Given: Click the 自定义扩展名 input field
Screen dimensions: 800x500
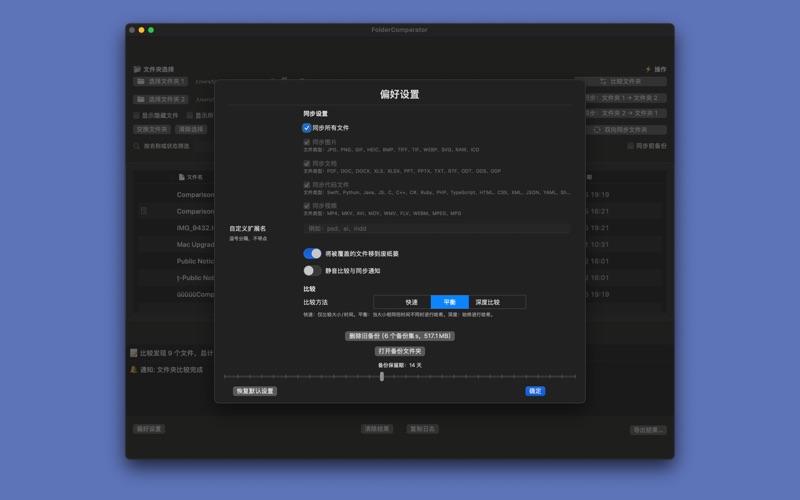Looking at the screenshot, I should 437,229.
